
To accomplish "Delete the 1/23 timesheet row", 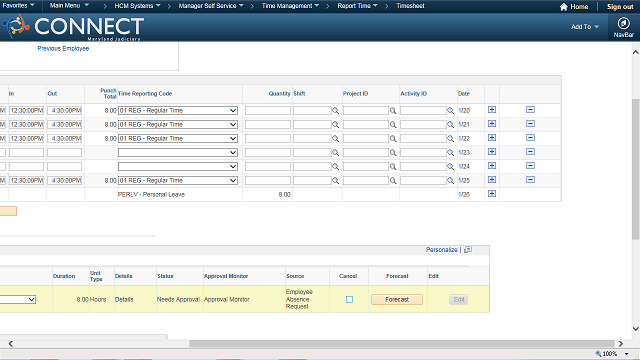I will 530,152.
